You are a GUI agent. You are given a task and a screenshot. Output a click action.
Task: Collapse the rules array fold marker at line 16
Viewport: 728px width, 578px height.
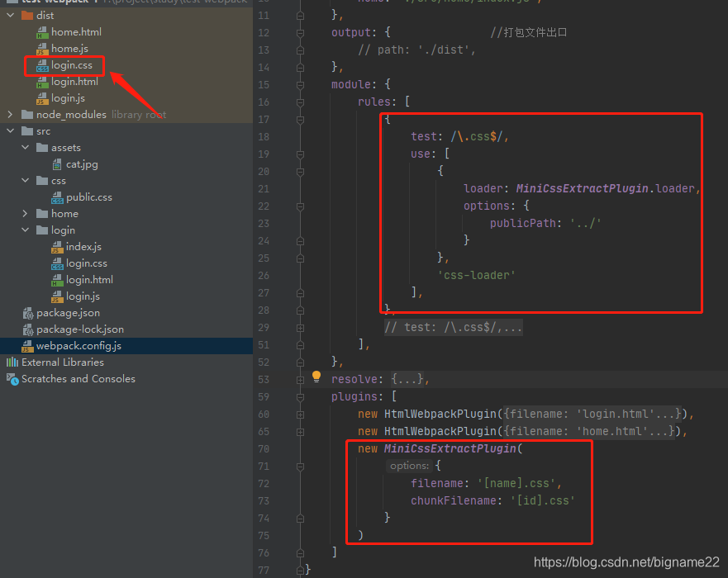[301, 102]
